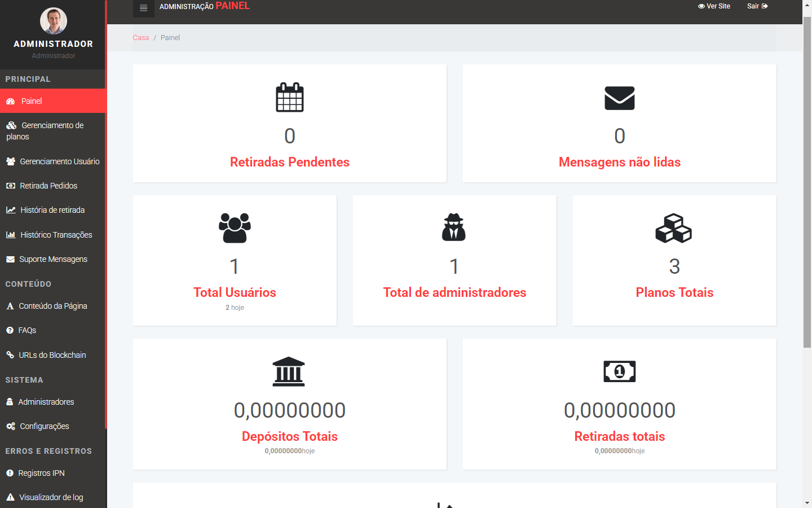Open Configurações in the Sistema section
This screenshot has height=508, width=812.
coord(44,426)
